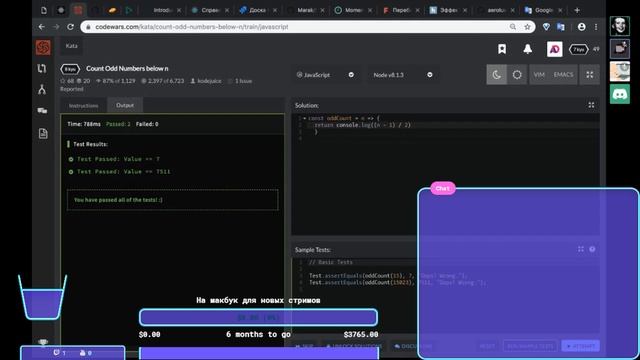Open the kodejuice author link
This screenshot has height=360, width=640.
point(206,81)
